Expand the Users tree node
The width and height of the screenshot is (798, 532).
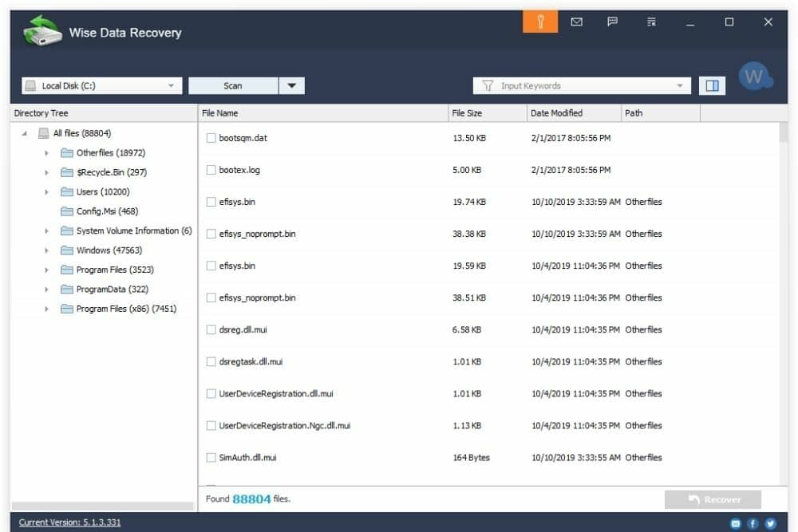click(46, 191)
